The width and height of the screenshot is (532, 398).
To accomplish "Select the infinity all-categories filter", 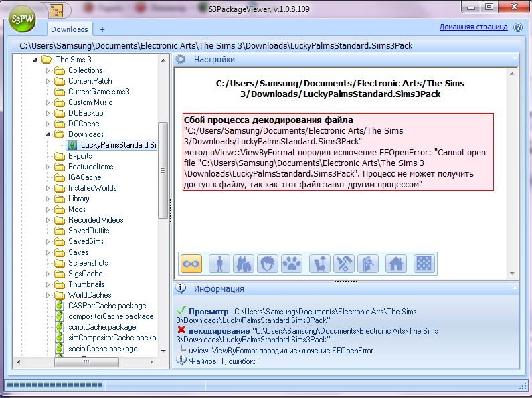I will (x=191, y=264).
